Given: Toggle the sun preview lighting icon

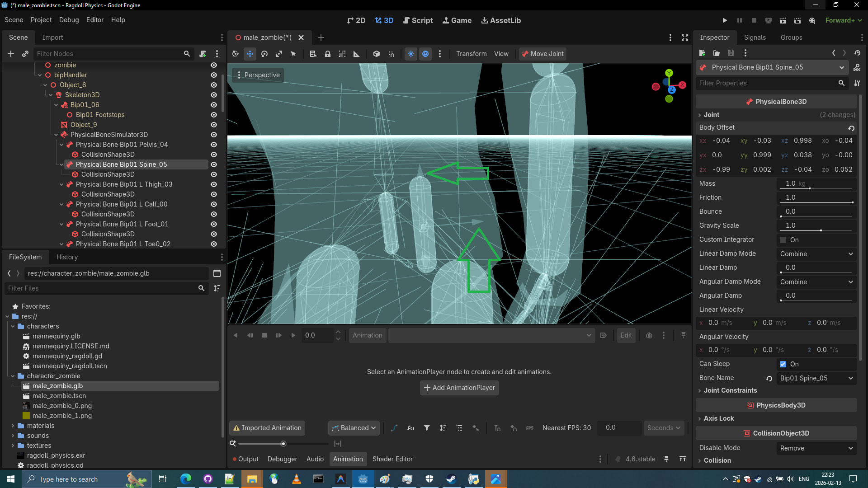Looking at the screenshot, I should pos(410,54).
